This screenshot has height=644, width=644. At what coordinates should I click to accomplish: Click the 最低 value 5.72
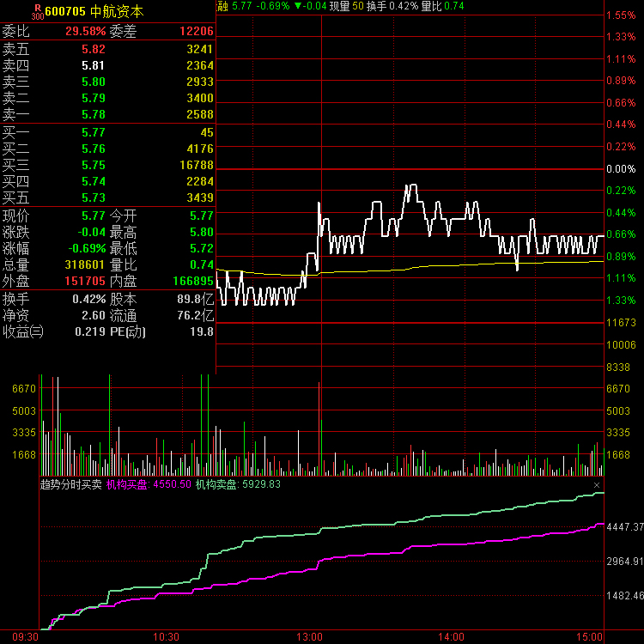[x=201, y=248]
